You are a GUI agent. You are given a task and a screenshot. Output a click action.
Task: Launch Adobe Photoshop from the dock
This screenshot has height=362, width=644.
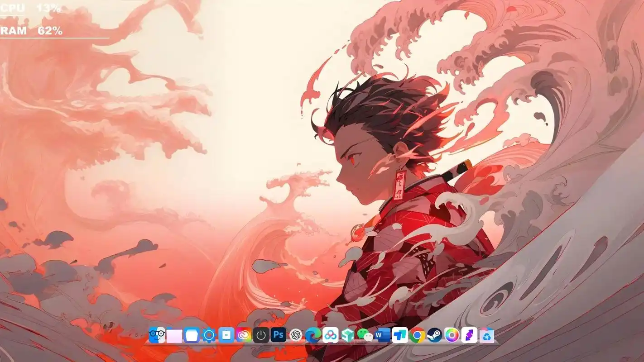[x=278, y=335]
